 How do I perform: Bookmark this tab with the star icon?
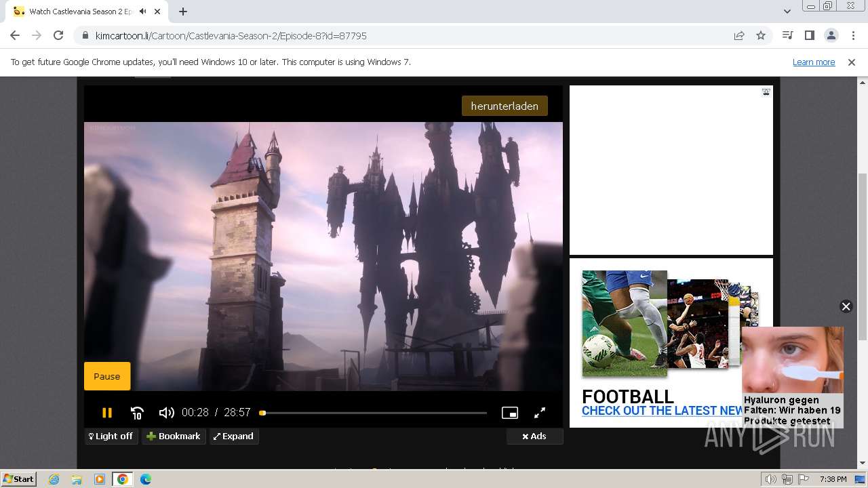tap(761, 35)
